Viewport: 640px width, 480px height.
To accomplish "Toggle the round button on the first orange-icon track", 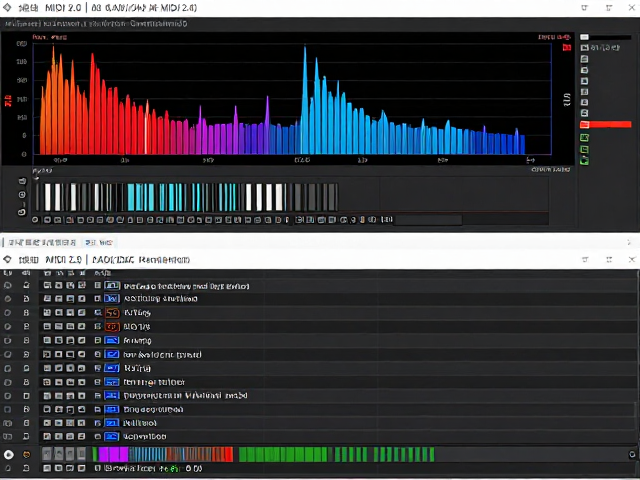I will click(x=7, y=313).
